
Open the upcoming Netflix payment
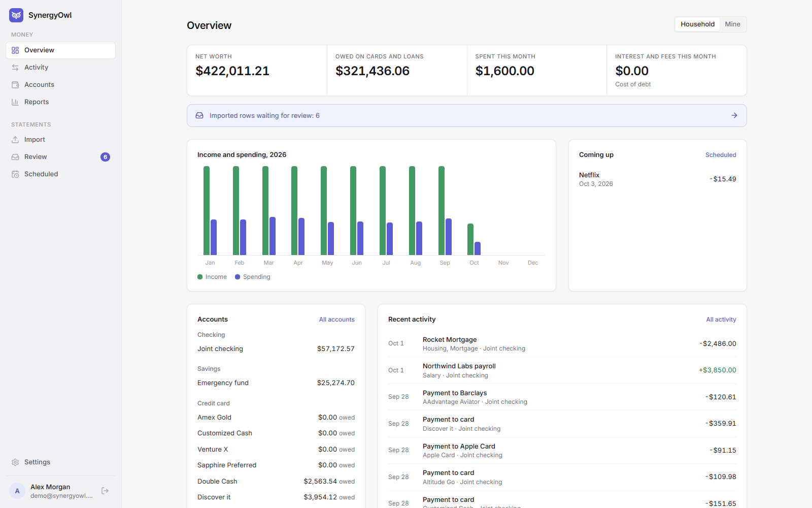pos(658,179)
